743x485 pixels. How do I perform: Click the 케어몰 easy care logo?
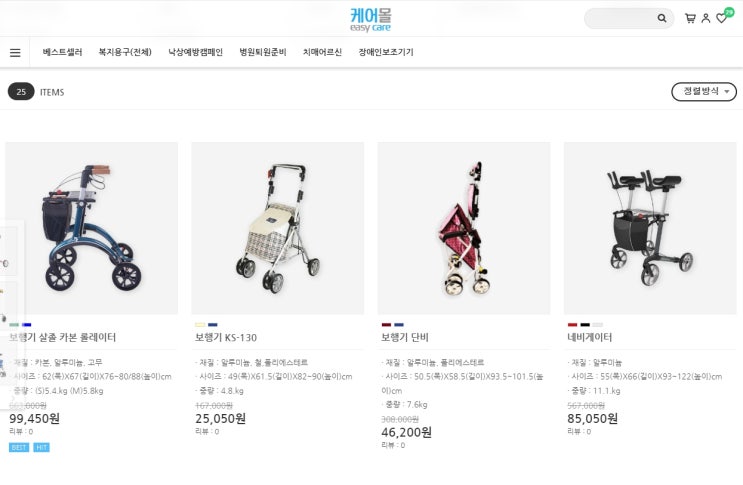(x=371, y=20)
